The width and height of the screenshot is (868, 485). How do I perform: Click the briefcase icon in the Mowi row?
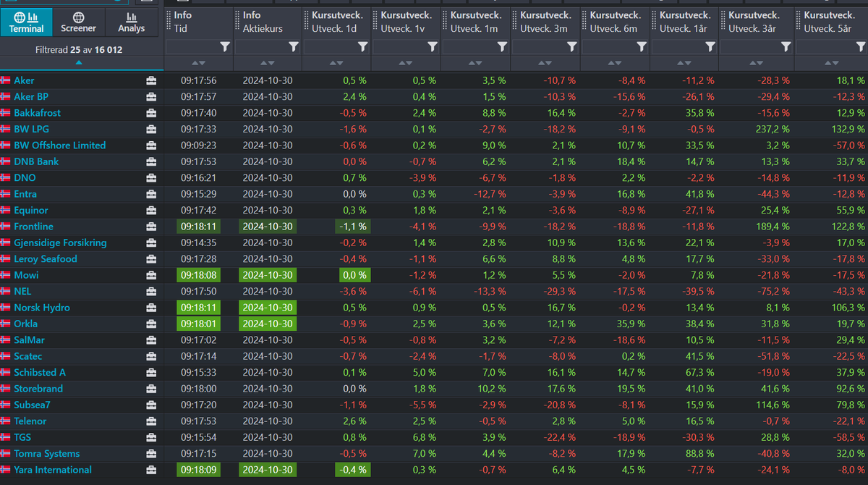click(x=151, y=275)
